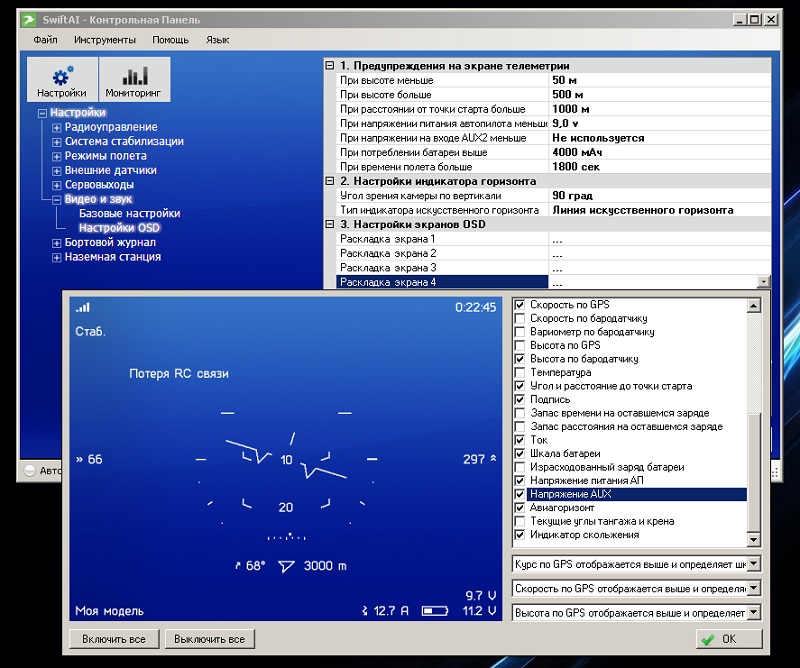Uncheck Авиагоризонт checkbox
Viewport: 800px width, 668px height.
tap(520, 508)
